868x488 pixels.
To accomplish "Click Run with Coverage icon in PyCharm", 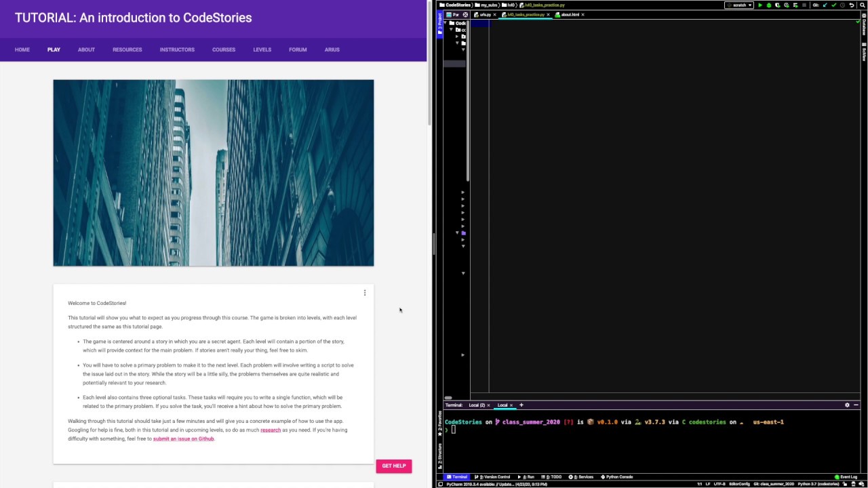I will pyautogui.click(x=778, y=5).
